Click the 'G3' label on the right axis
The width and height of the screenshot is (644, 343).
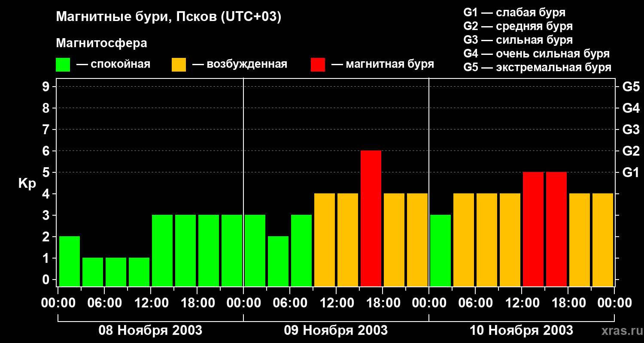pos(631,129)
